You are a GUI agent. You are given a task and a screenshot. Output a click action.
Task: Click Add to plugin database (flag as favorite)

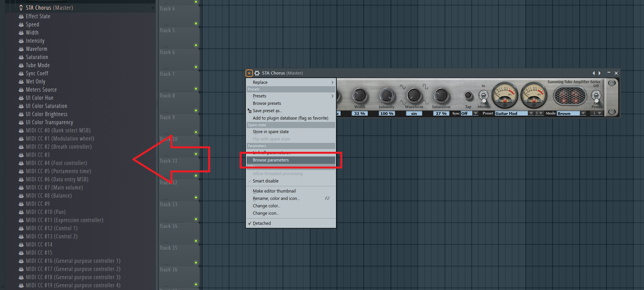click(x=291, y=118)
